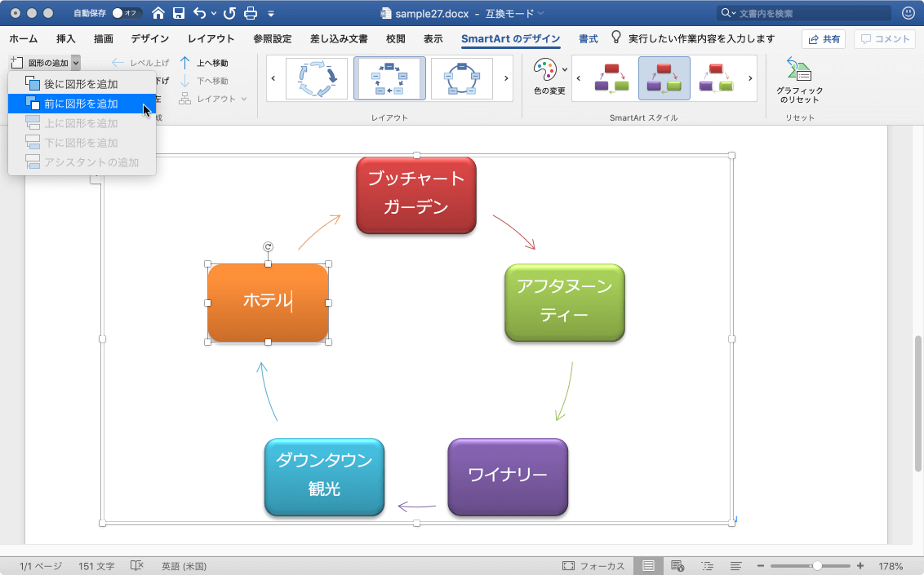The height and width of the screenshot is (575, 924).
Task: Click the Save disk icon
Action: [x=179, y=13]
